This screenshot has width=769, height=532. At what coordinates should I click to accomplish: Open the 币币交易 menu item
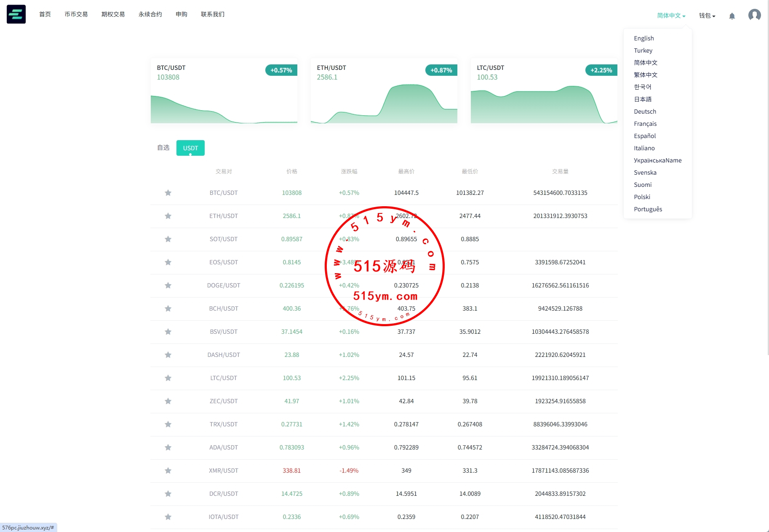(x=76, y=14)
